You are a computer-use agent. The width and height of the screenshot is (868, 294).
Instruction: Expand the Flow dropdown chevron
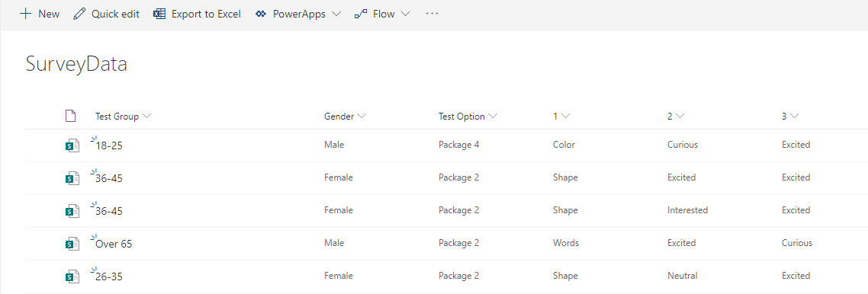(405, 14)
